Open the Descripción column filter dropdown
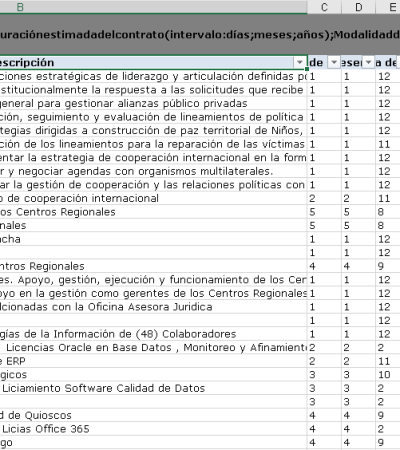This screenshot has width=400, height=450. 299,62
